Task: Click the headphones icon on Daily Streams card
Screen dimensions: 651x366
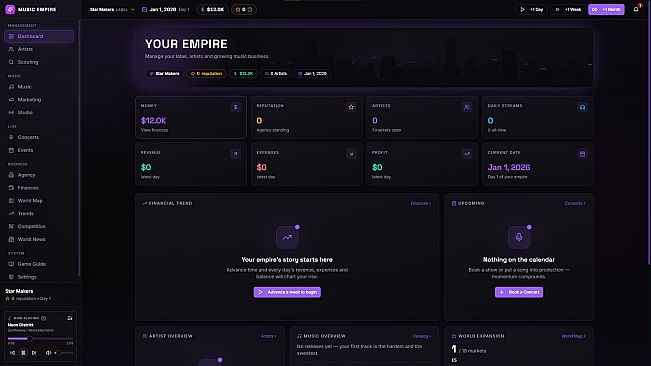Action: click(x=582, y=107)
